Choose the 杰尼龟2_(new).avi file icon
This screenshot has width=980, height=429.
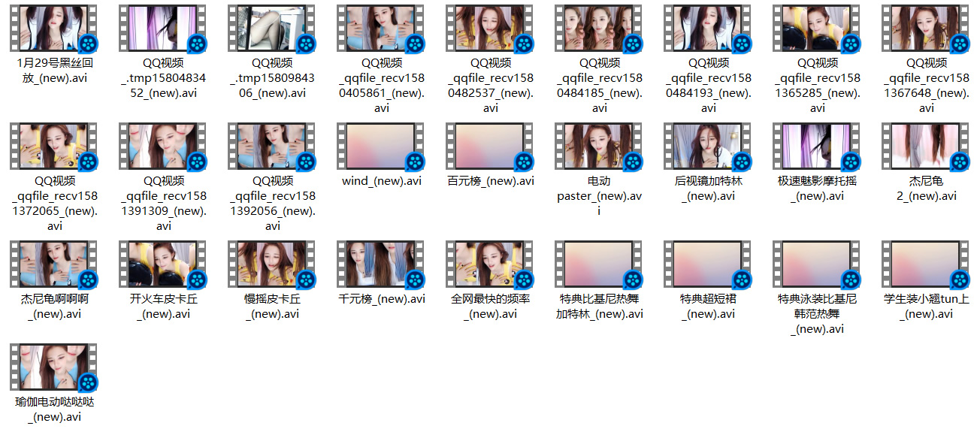pyautogui.click(x=925, y=146)
